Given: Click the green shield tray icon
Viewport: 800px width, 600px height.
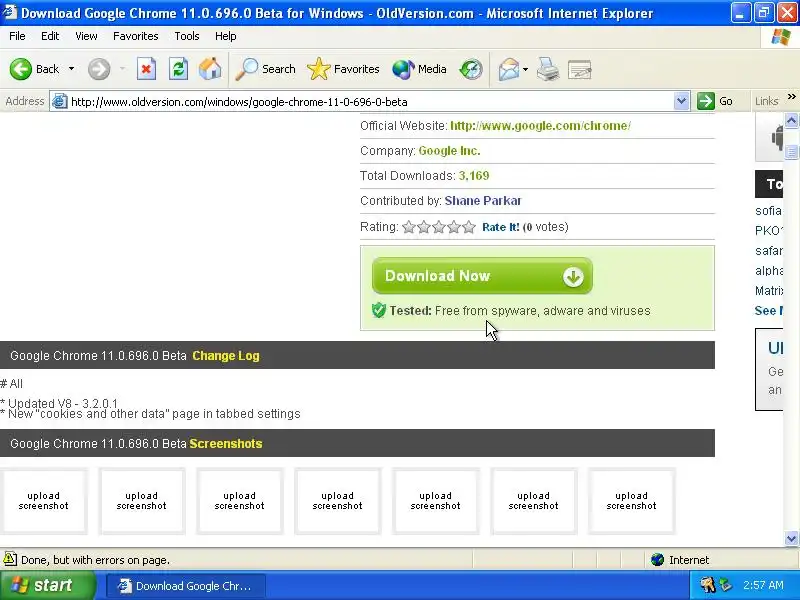Looking at the screenshot, I should (x=725, y=585).
